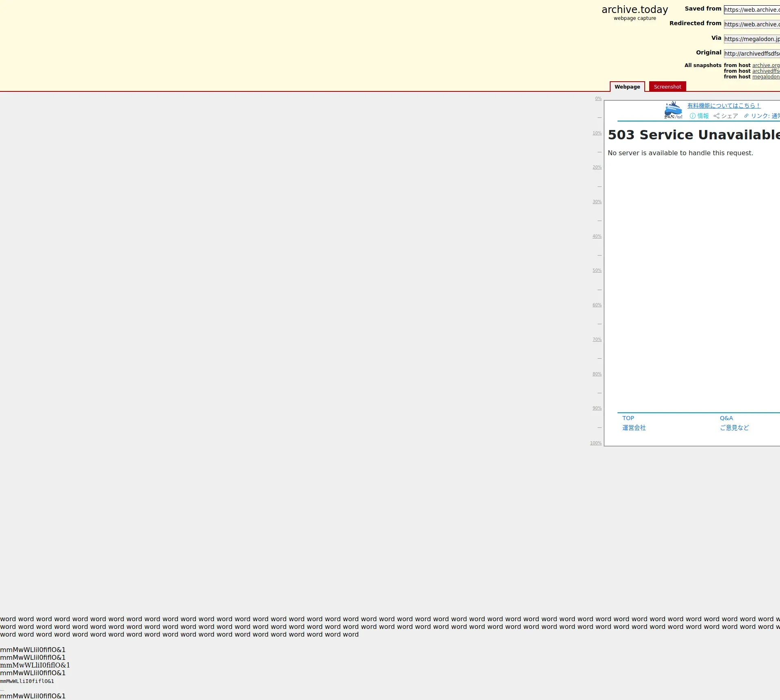This screenshot has width=780, height=700.
Task: Click the Saved from URL field
Action: (x=752, y=10)
